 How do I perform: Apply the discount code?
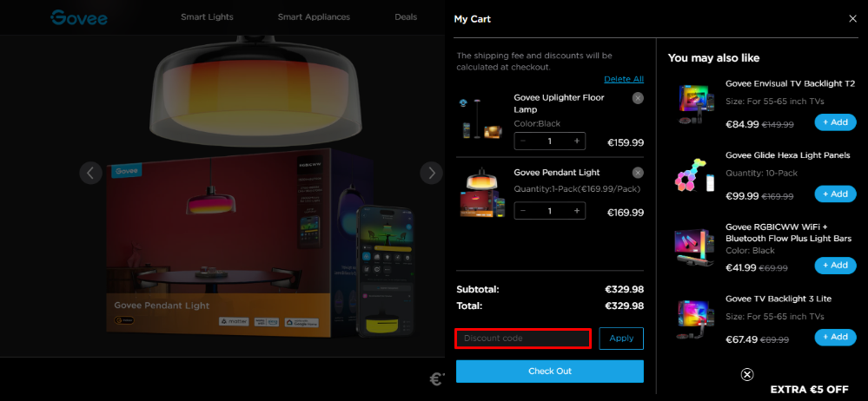(x=621, y=339)
